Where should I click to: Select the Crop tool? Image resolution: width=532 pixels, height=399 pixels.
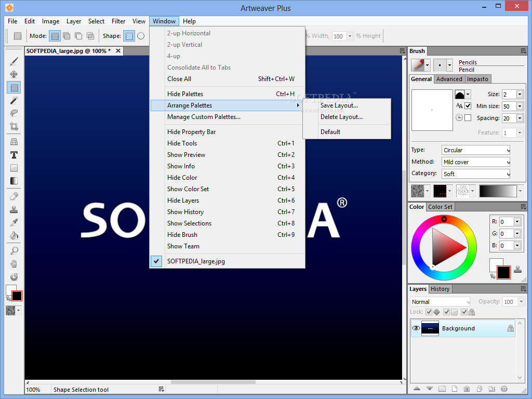point(14,126)
